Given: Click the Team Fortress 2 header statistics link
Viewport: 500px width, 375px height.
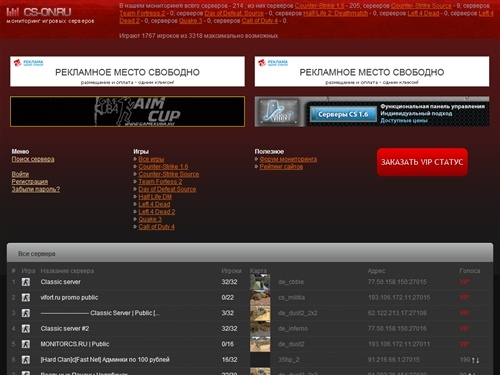Looking at the screenshot, I should [x=142, y=13].
